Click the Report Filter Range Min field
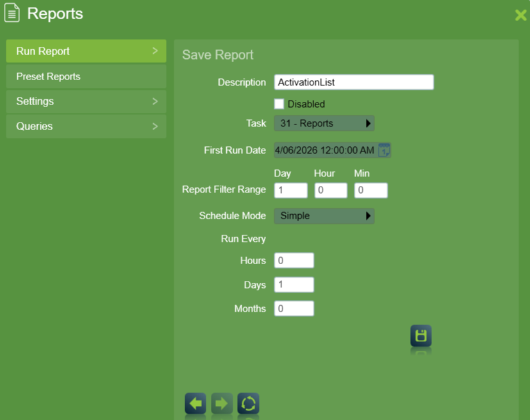The image size is (530, 420). (x=371, y=190)
